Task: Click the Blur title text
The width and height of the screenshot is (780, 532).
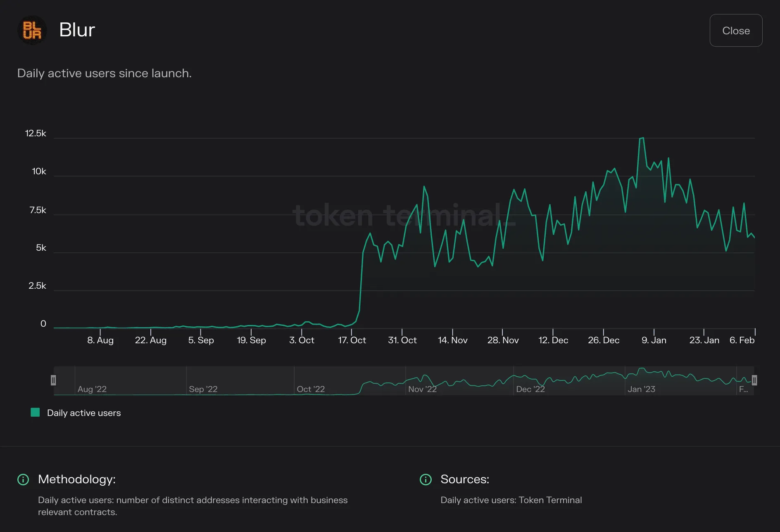Action: 77,30
